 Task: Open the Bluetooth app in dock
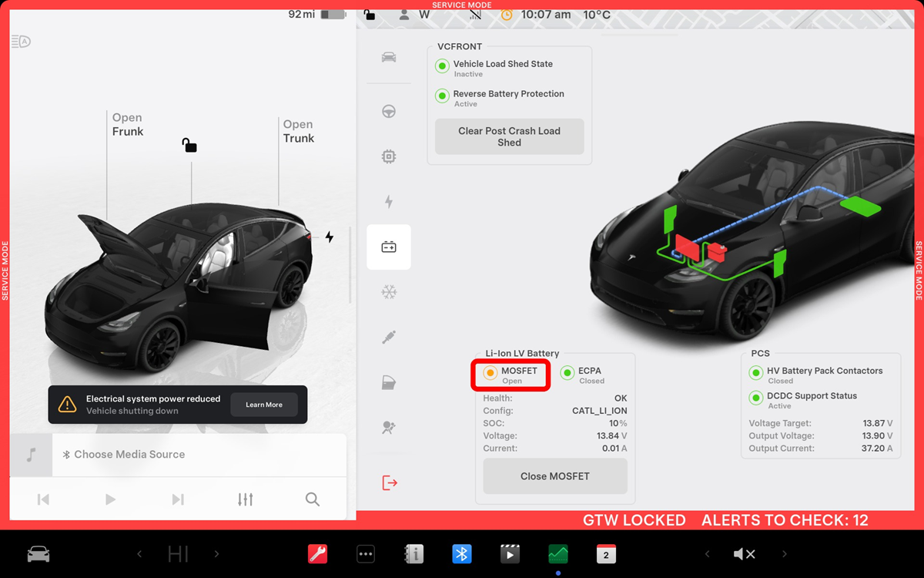pyautogui.click(x=461, y=554)
